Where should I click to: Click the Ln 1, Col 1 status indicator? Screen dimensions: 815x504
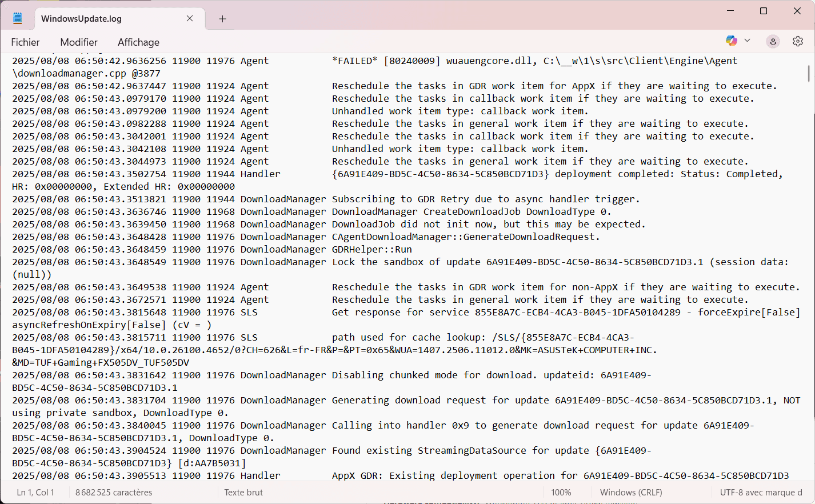(35, 493)
